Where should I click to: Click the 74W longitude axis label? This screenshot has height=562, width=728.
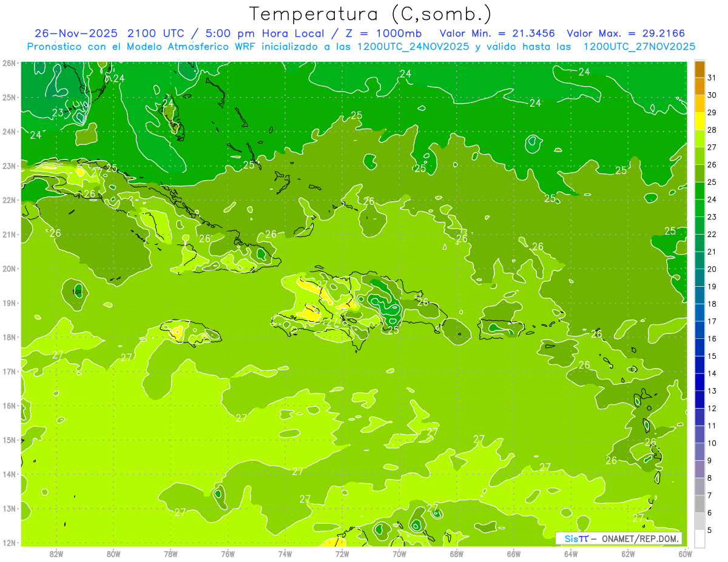click(285, 554)
